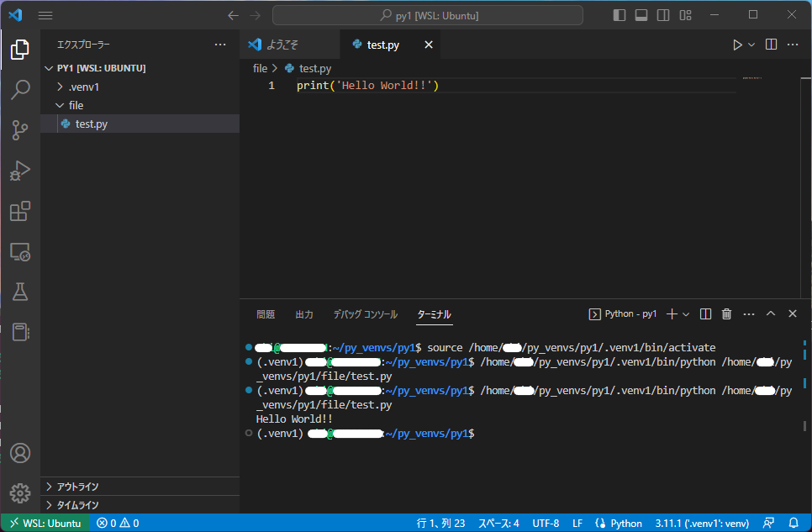
Task: Toggle the secondary sidebar visibility
Action: [662, 14]
